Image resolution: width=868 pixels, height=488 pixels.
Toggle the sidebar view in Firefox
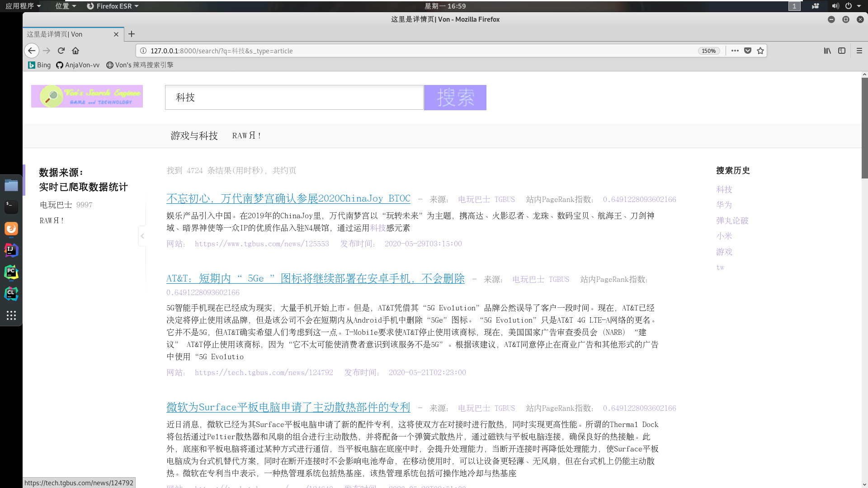tap(842, 51)
